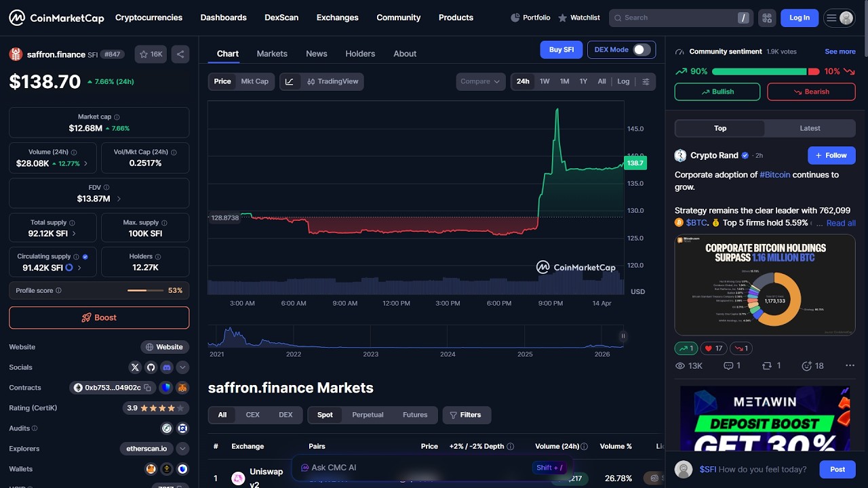
Task: Open more options ellipsis on post
Action: point(850,366)
